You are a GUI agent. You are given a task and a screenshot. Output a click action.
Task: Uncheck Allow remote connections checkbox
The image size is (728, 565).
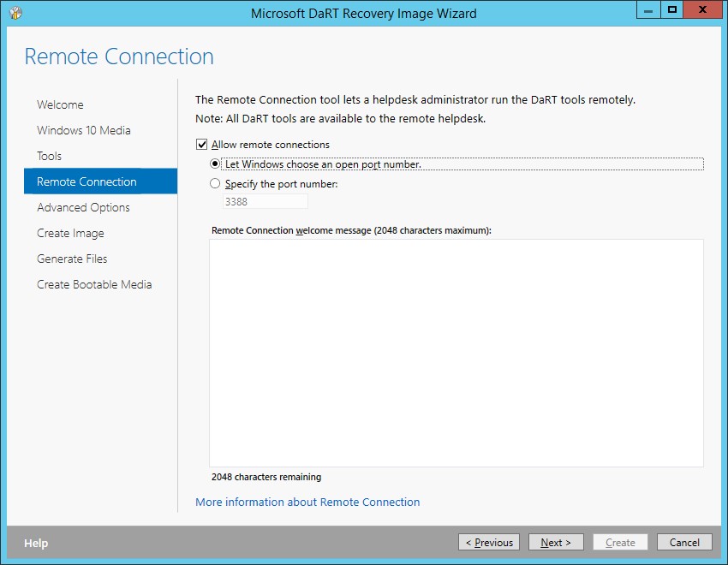[202, 145]
